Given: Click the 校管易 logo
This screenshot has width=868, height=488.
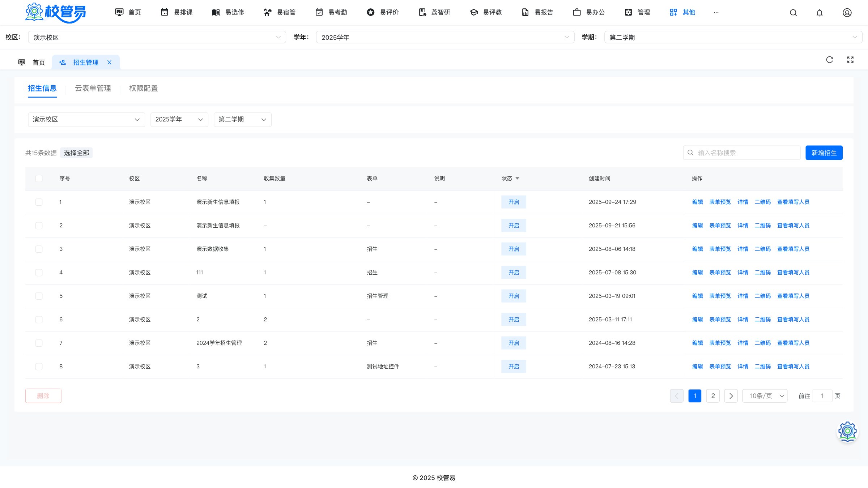Looking at the screenshot, I should tap(56, 13).
